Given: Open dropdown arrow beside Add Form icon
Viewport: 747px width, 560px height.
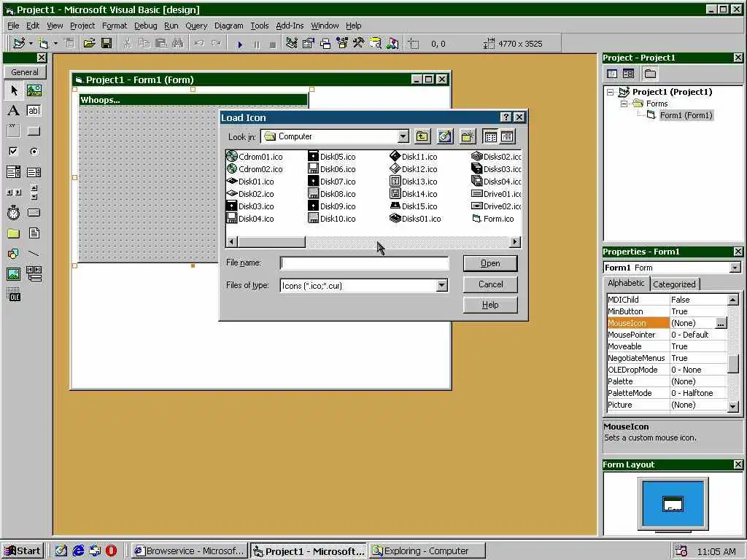Looking at the screenshot, I should (x=55, y=43).
